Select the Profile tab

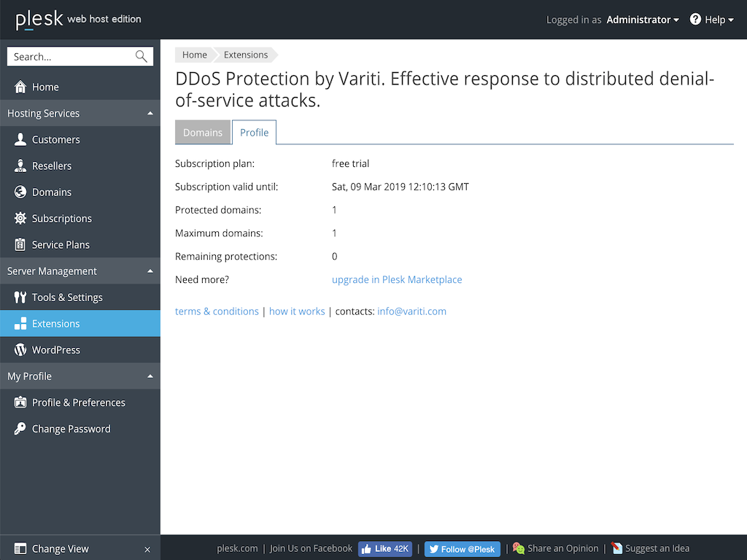click(254, 132)
